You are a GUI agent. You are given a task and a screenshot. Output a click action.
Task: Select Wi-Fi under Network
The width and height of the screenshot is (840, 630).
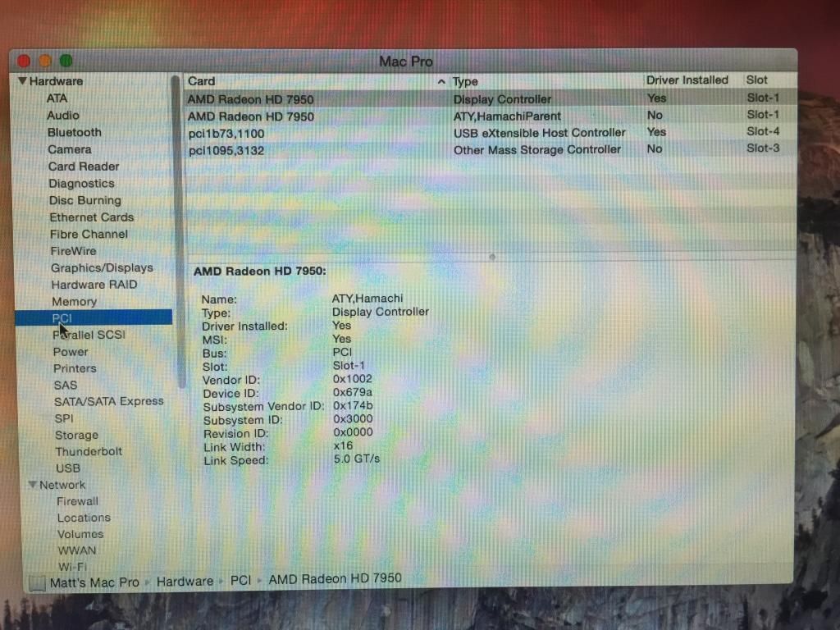point(72,567)
